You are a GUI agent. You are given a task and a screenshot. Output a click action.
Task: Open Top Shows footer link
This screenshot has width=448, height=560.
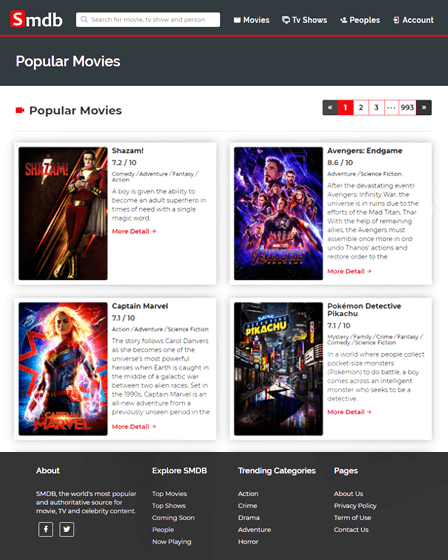(x=169, y=506)
